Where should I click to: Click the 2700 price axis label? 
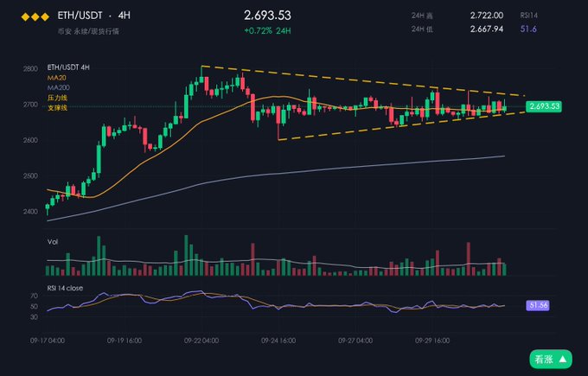pyautogui.click(x=31, y=105)
